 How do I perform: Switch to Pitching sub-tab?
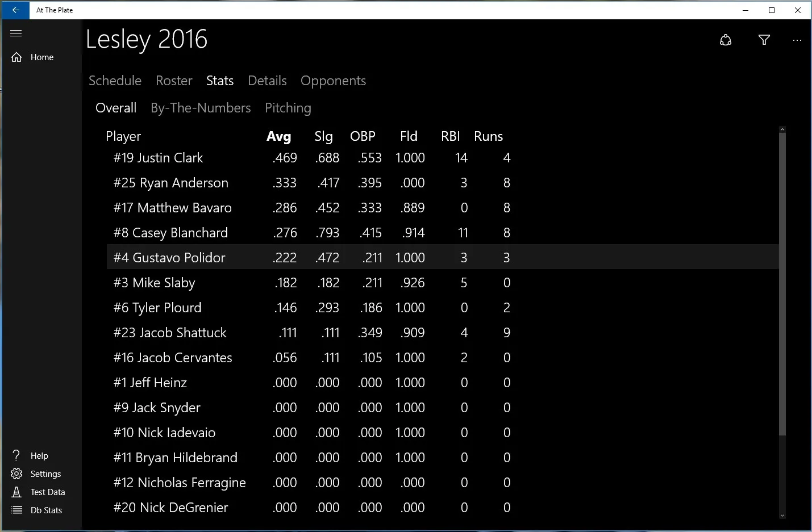(288, 108)
